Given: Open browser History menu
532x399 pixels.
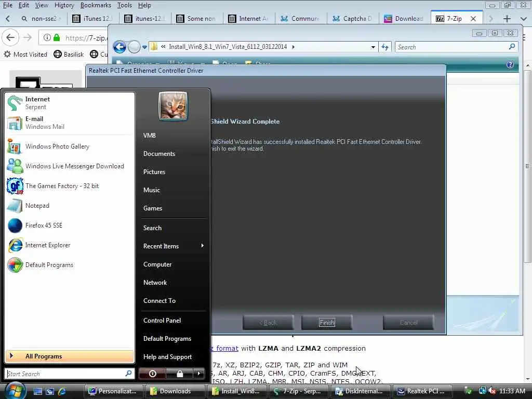Looking at the screenshot, I should click(x=64, y=5).
